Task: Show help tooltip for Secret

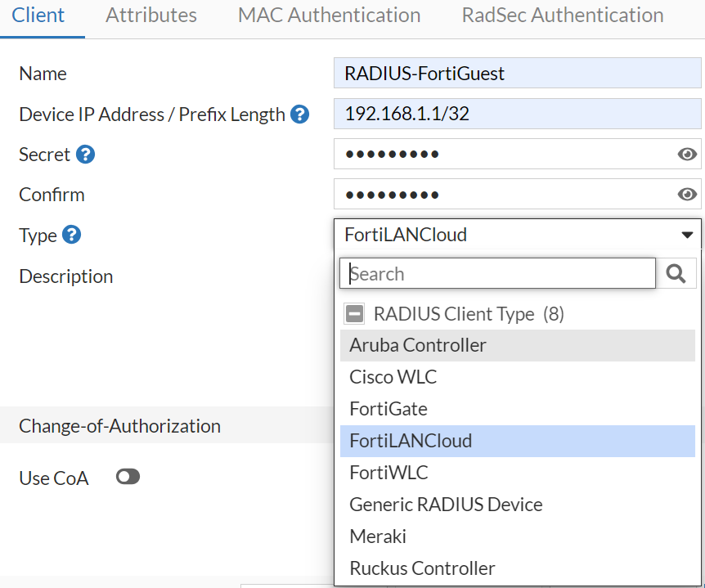Action: click(x=85, y=155)
